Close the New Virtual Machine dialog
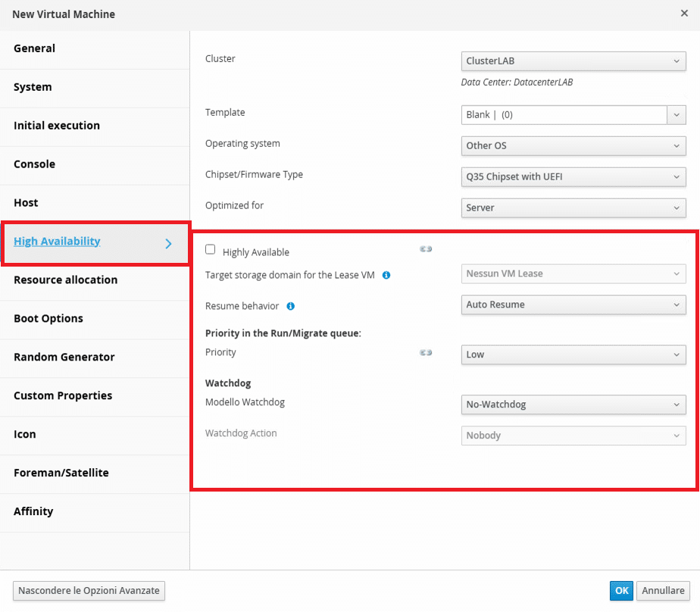This screenshot has height=612, width=700. pyautogui.click(x=684, y=14)
